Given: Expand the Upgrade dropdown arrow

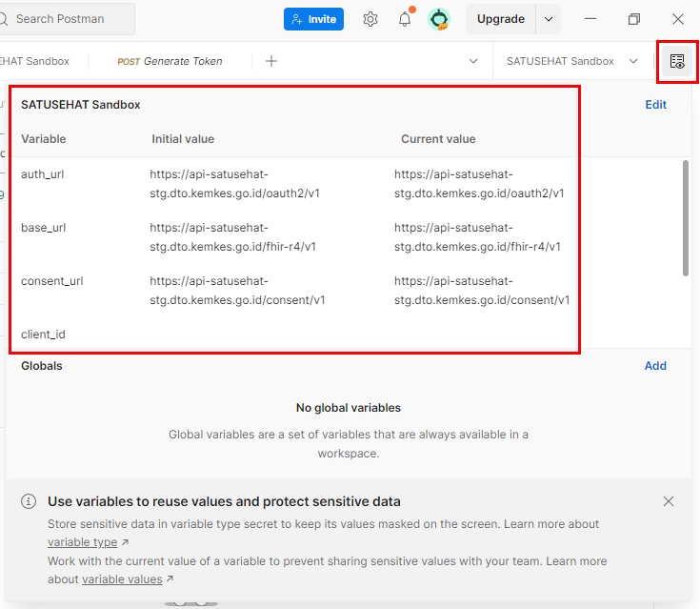Looking at the screenshot, I should pos(549,19).
